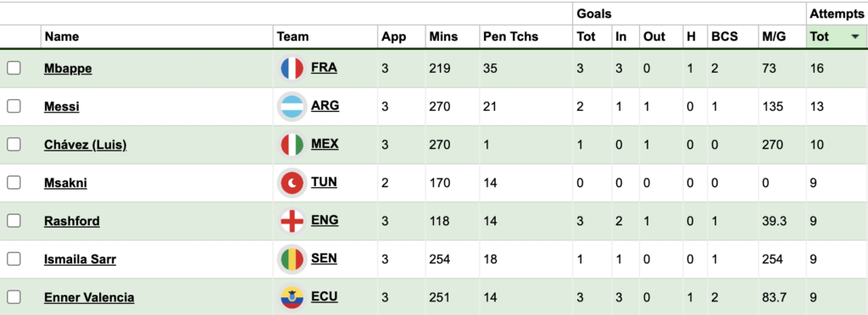
Task: Click the France flag icon
Action: (292, 69)
